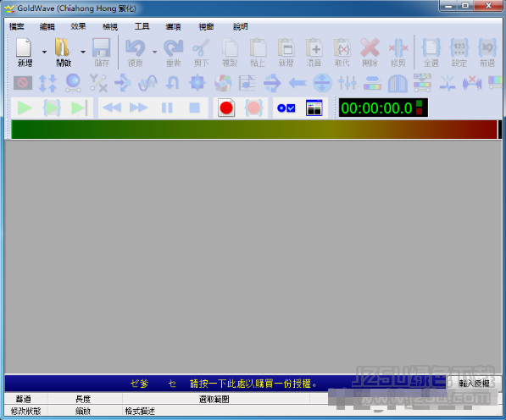506x420 pixels.
Task: Click the equalizer sliders effect icon
Action: coord(348,83)
